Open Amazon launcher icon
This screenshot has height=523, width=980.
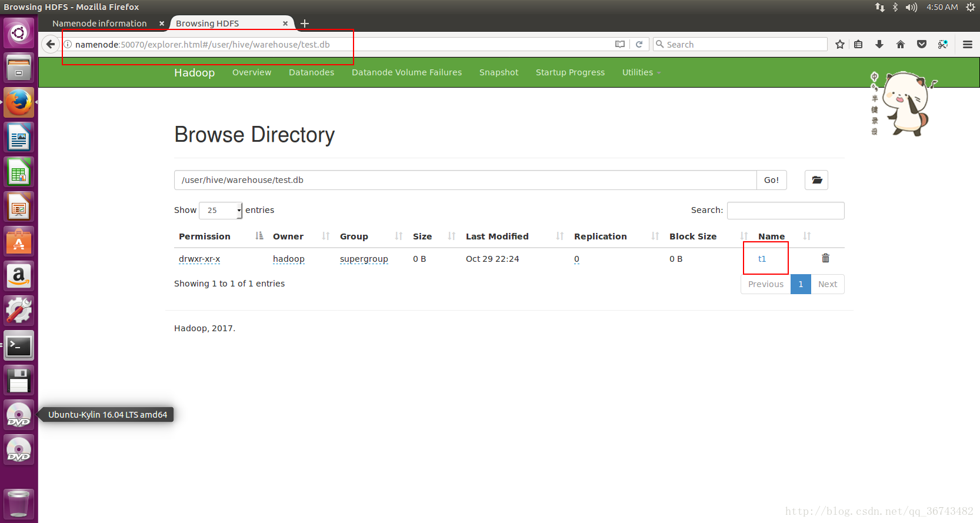[x=19, y=277]
